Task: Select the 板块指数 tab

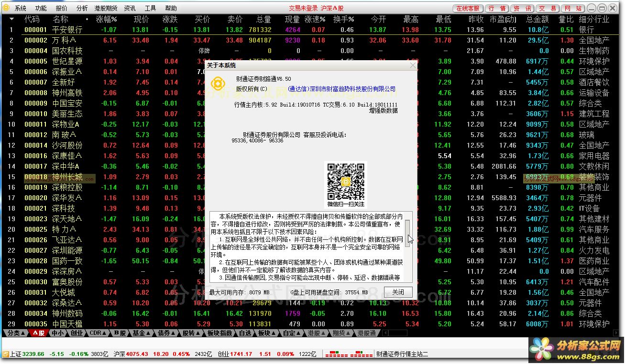Action: tap(220, 333)
